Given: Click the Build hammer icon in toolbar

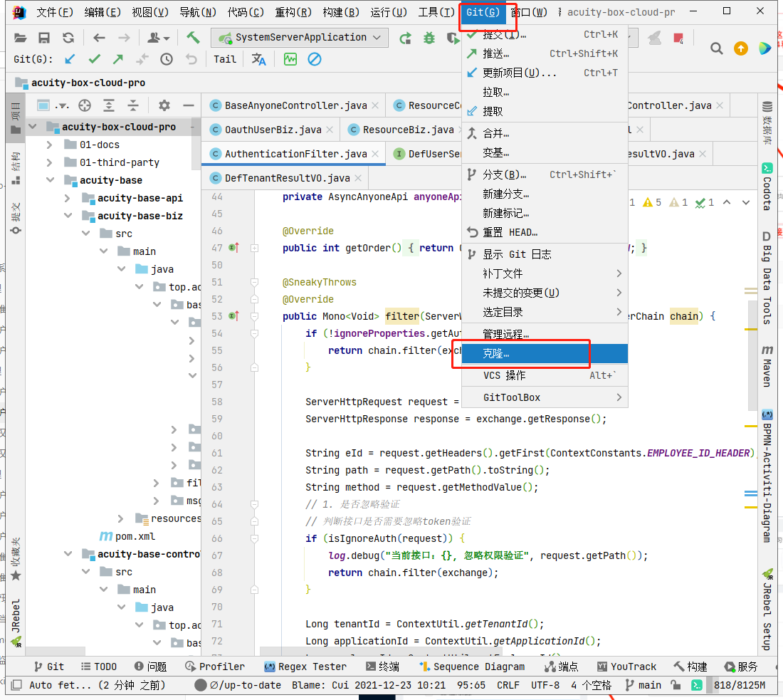Looking at the screenshot, I should pyautogui.click(x=193, y=38).
